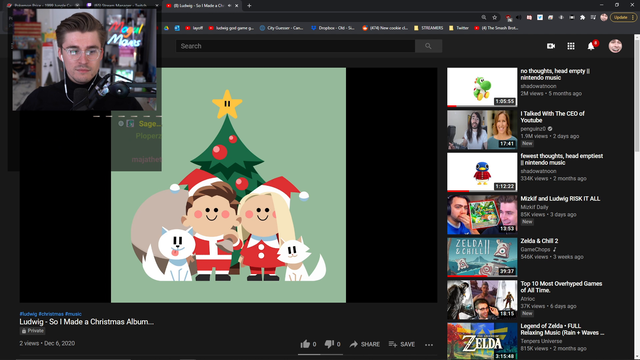Open the 'ludwig god game' bookmark
640x360 pixels.
tap(231, 28)
